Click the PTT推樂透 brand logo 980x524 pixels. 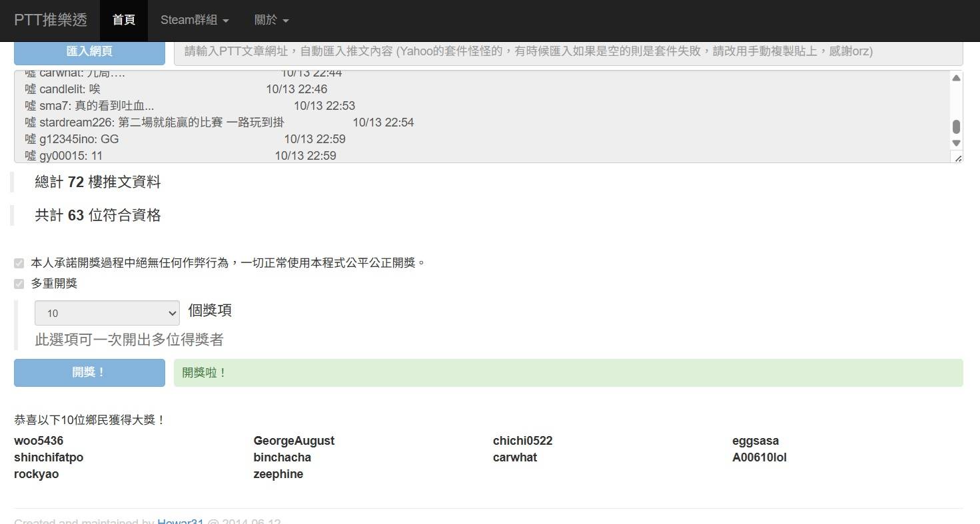pyautogui.click(x=51, y=20)
